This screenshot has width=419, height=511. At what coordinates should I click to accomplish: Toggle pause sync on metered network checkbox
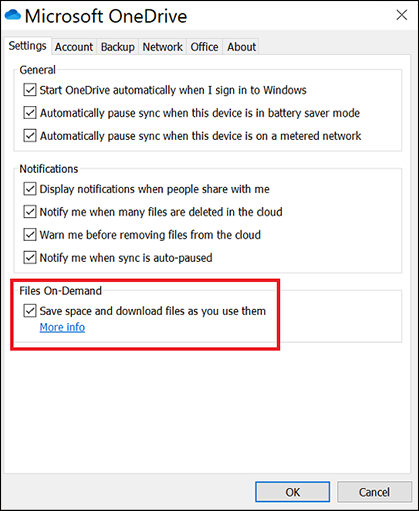pyautogui.click(x=30, y=136)
